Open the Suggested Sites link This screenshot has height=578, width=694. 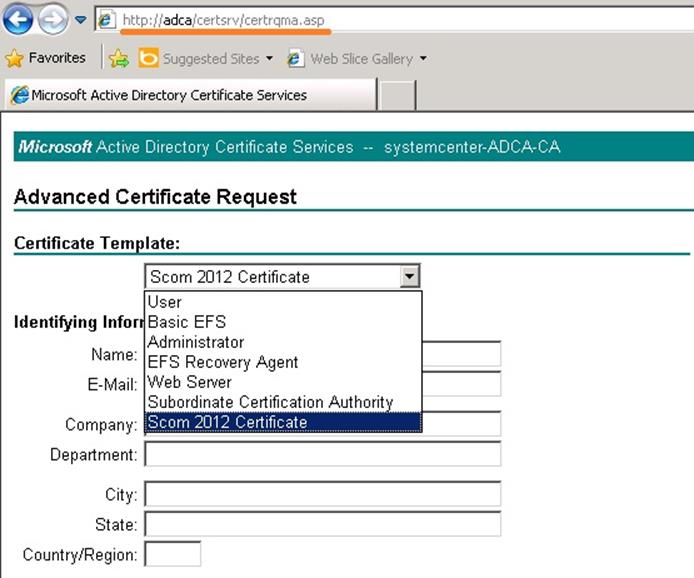[211, 59]
